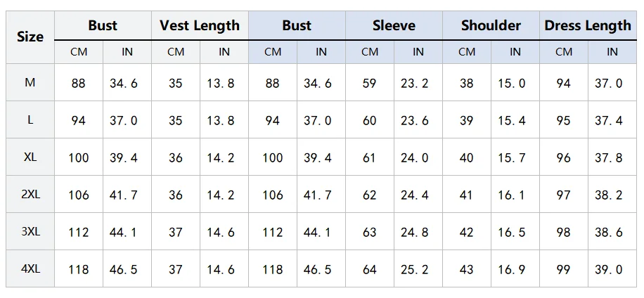Click the 59 sleeve CM cell
This screenshot has width=644, height=298.
(x=370, y=83)
